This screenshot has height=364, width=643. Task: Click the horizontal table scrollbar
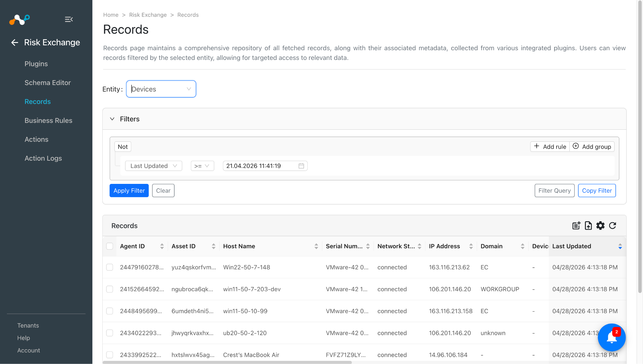click(x=227, y=362)
